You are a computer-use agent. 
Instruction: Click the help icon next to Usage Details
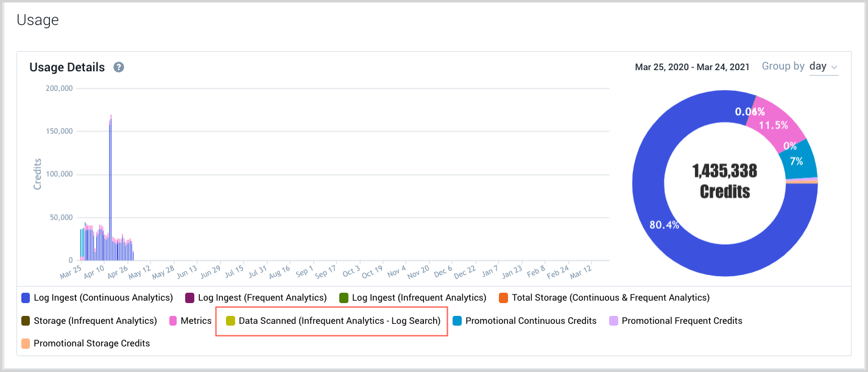click(118, 67)
